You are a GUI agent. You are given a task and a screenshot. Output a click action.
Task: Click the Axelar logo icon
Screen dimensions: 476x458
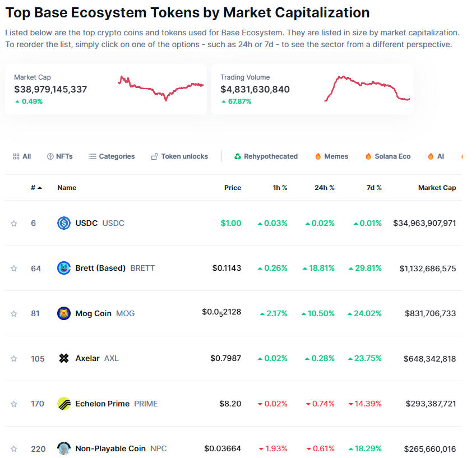pos(64,358)
